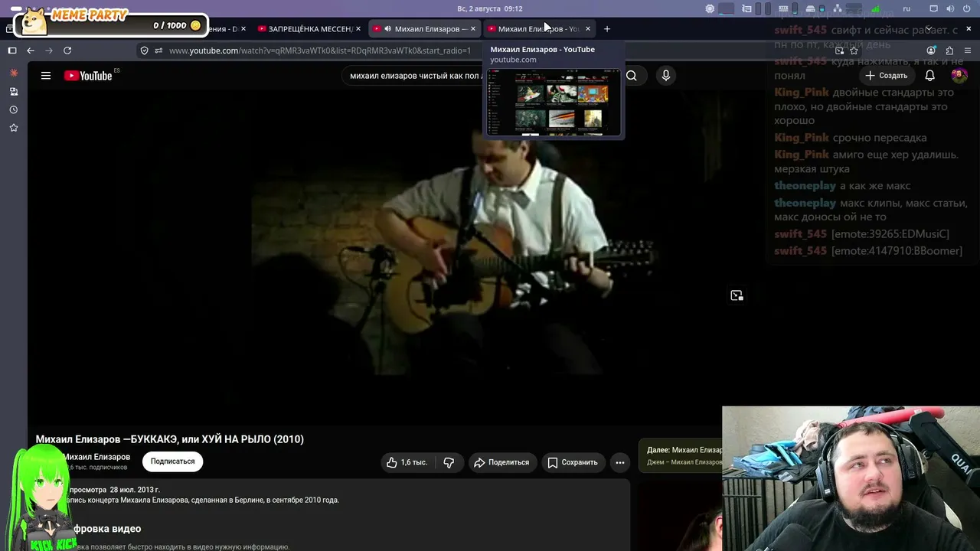
Task: Open the CPU monitor tray icon
Action: [710, 8]
